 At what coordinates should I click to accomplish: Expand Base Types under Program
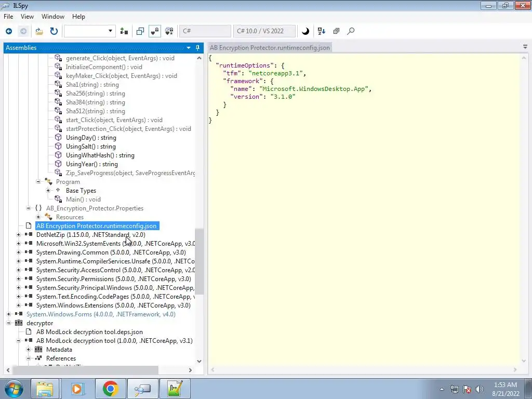click(x=48, y=191)
